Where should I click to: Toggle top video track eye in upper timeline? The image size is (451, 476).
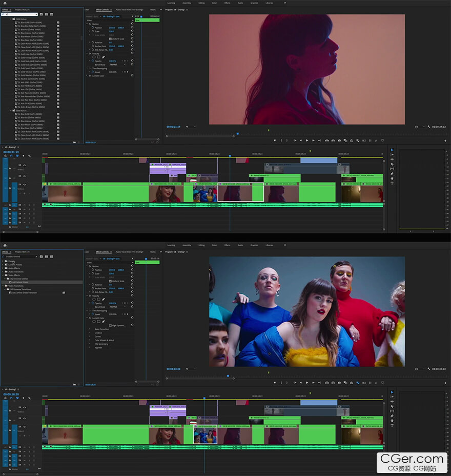[x=24, y=165]
